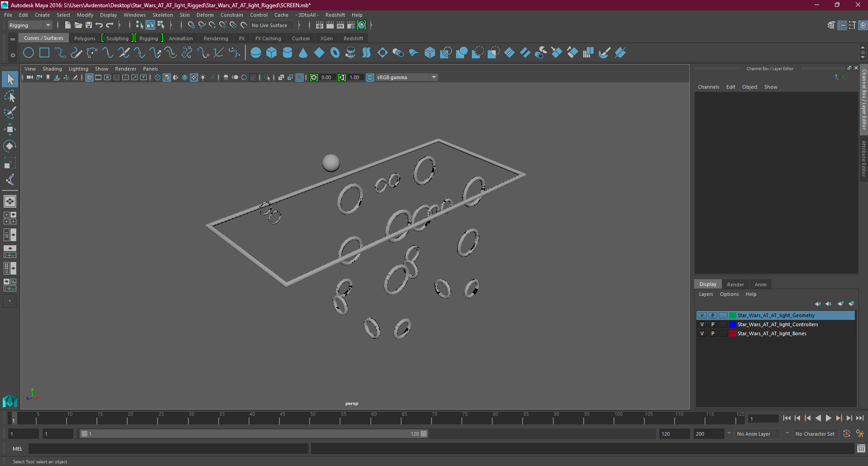The image size is (868, 466).
Task: Switch to the Polygons shelf tab
Action: tap(85, 38)
